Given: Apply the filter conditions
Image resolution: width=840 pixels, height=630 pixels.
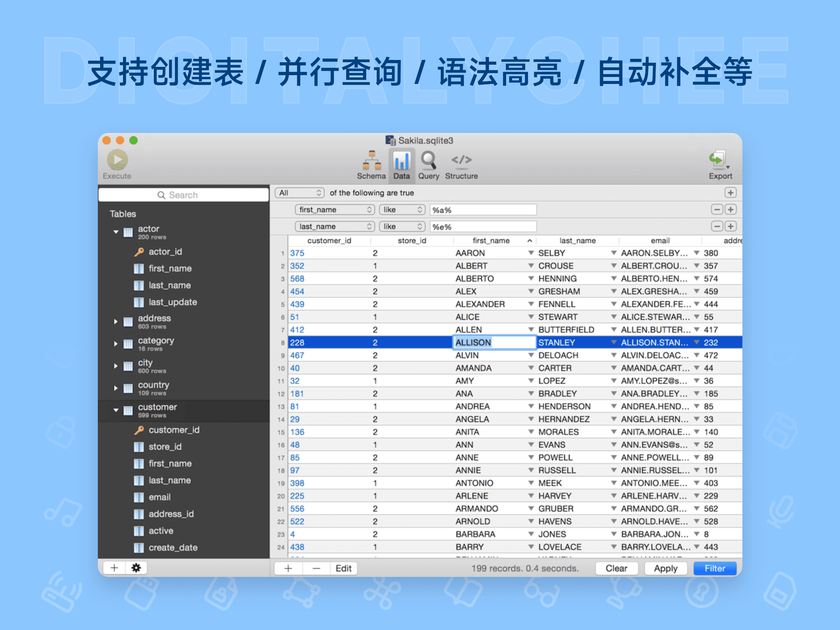Looking at the screenshot, I should coord(666,568).
